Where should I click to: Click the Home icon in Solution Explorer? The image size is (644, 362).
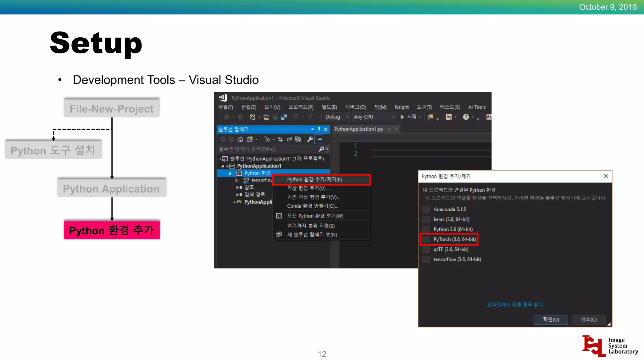(x=240, y=139)
